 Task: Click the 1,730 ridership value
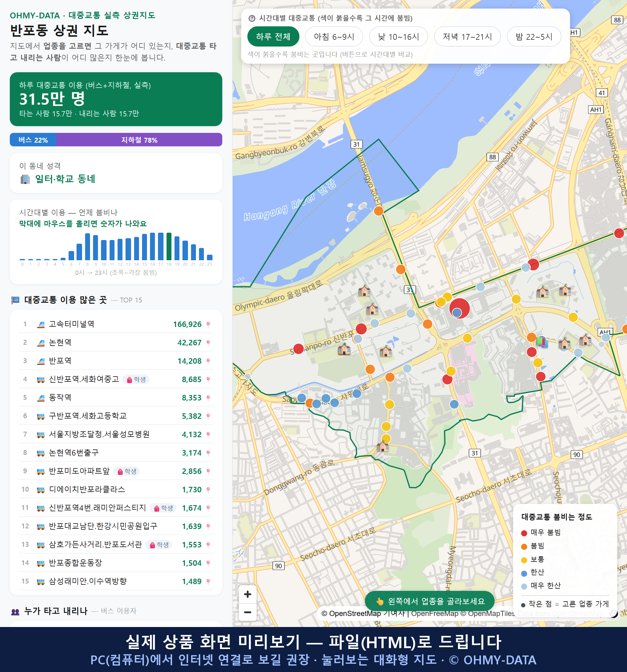(192, 490)
